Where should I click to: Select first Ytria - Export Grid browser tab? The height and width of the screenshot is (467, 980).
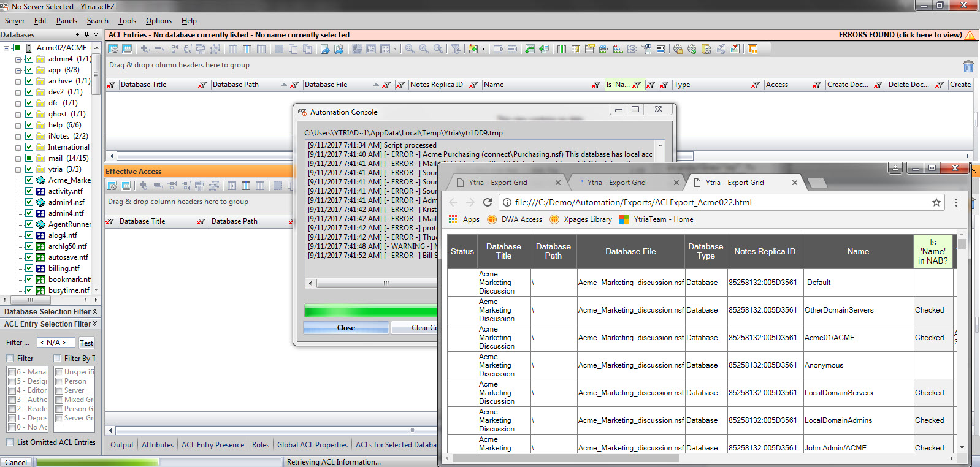click(x=507, y=183)
